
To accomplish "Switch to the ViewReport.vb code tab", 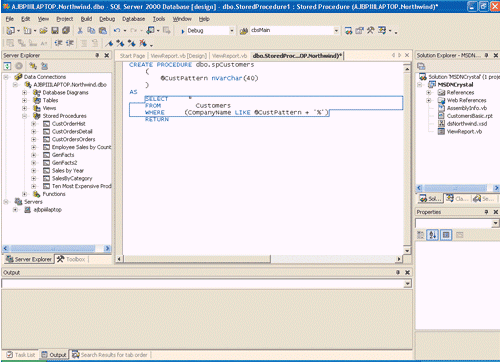I will [x=229, y=56].
